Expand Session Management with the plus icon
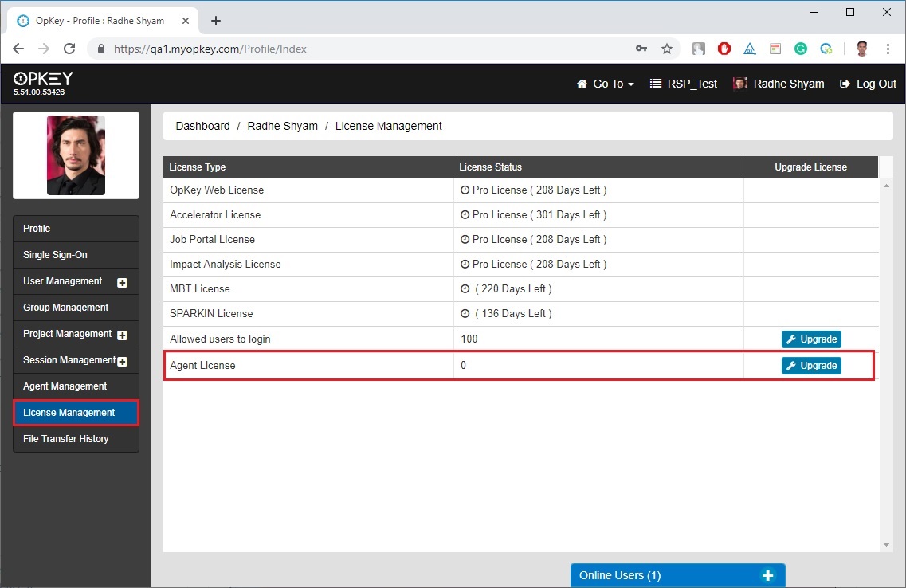The height and width of the screenshot is (588, 906). 123,362
